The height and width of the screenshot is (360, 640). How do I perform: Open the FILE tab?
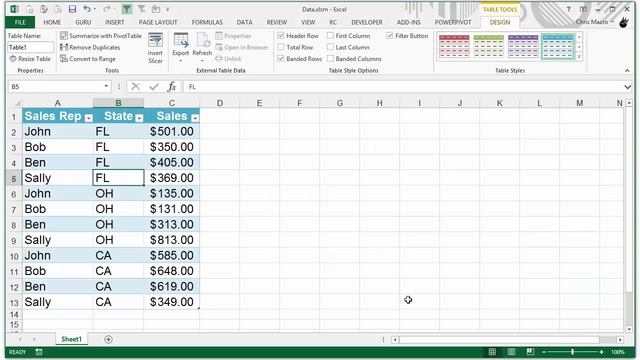click(20, 22)
